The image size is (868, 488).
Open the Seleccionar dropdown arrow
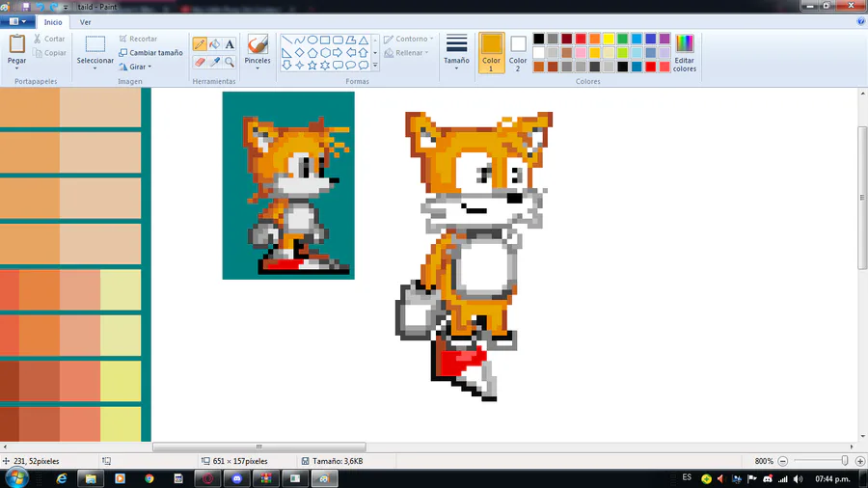coord(95,68)
